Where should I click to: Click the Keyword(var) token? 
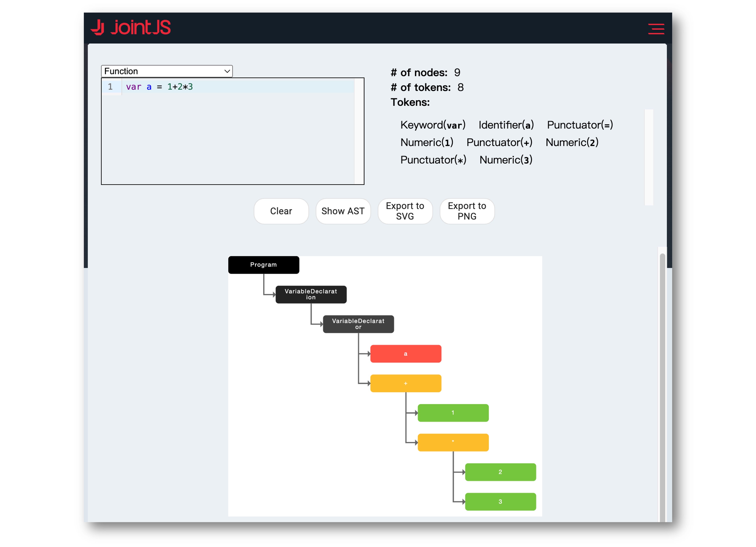433,125
